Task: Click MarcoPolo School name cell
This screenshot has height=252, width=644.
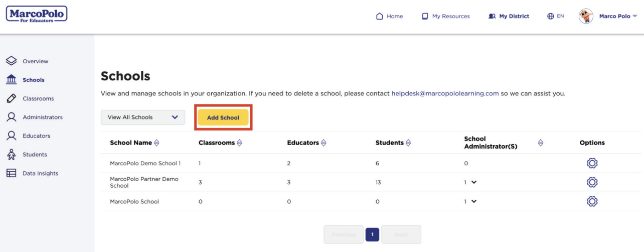Action: [134, 201]
